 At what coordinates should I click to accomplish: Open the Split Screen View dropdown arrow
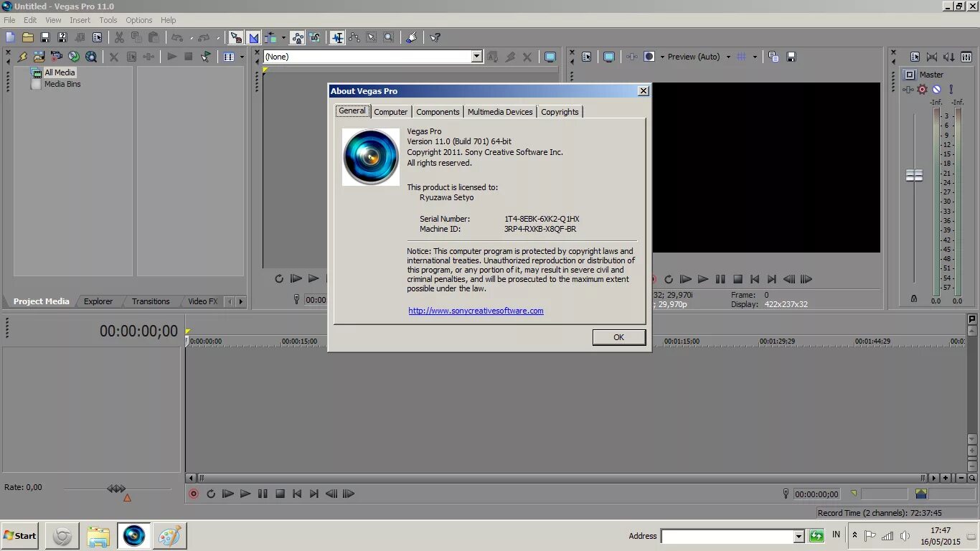point(662,57)
